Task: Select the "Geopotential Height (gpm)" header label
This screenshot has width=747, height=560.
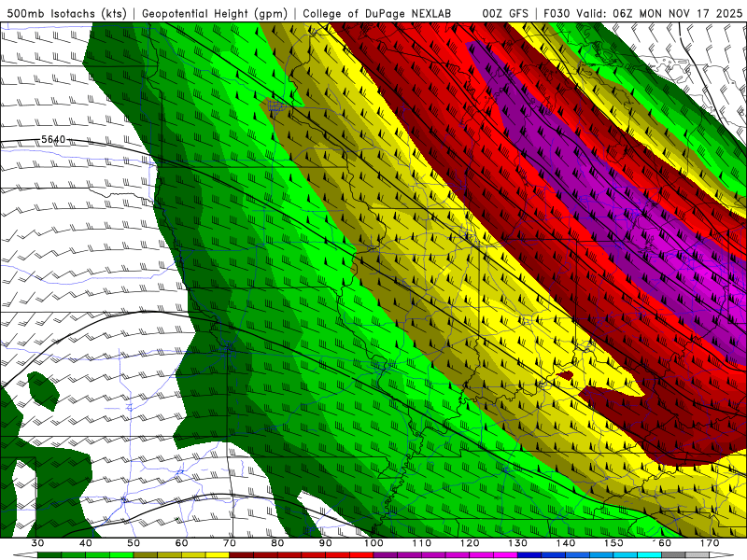Action: pos(215,13)
